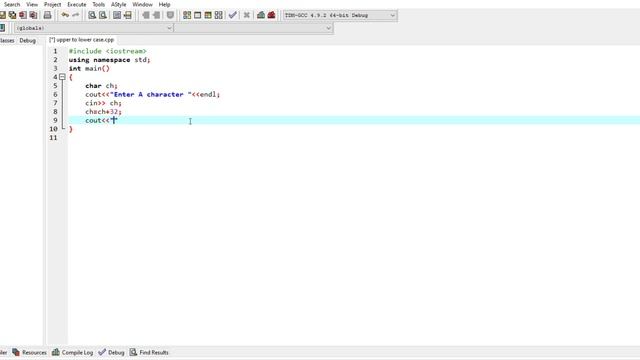Open the (globals) scope dropdown
The height and width of the screenshot is (360, 640).
[x=94, y=28]
